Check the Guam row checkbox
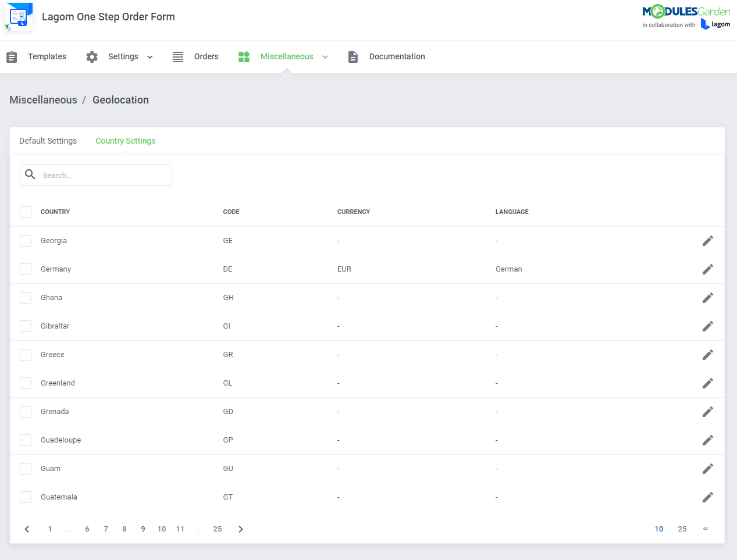Image resolution: width=737 pixels, height=560 pixels. coord(26,469)
